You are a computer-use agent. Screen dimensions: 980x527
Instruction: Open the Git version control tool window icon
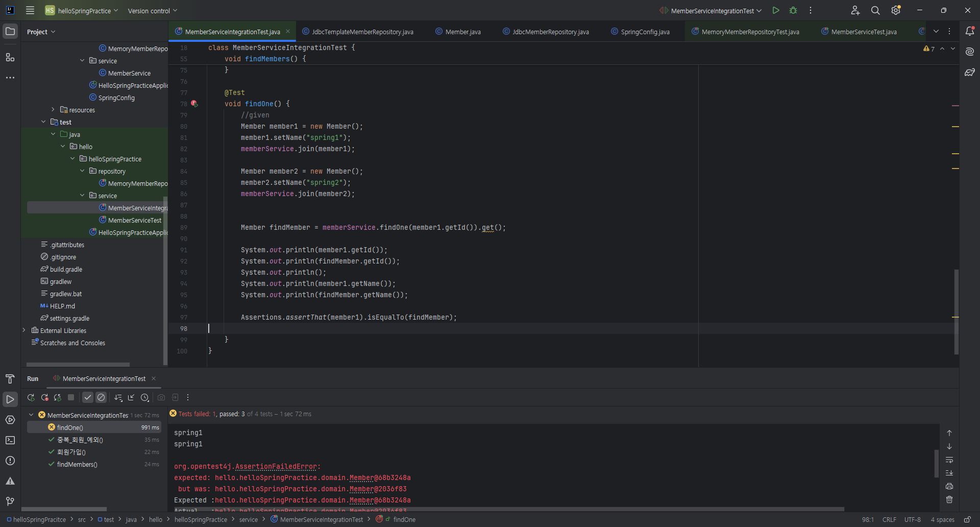pyautogui.click(x=10, y=501)
